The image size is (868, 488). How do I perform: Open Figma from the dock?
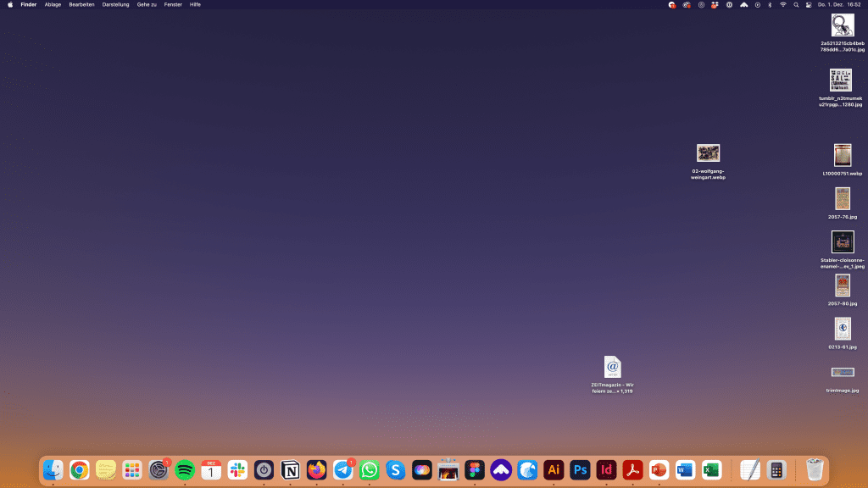coord(474,469)
